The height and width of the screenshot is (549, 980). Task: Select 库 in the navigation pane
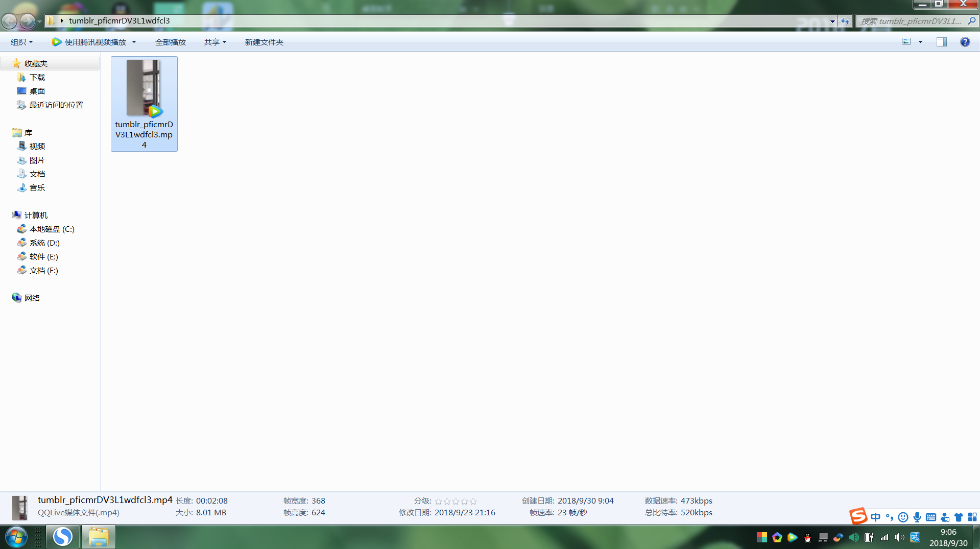pyautogui.click(x=28, y=132)
